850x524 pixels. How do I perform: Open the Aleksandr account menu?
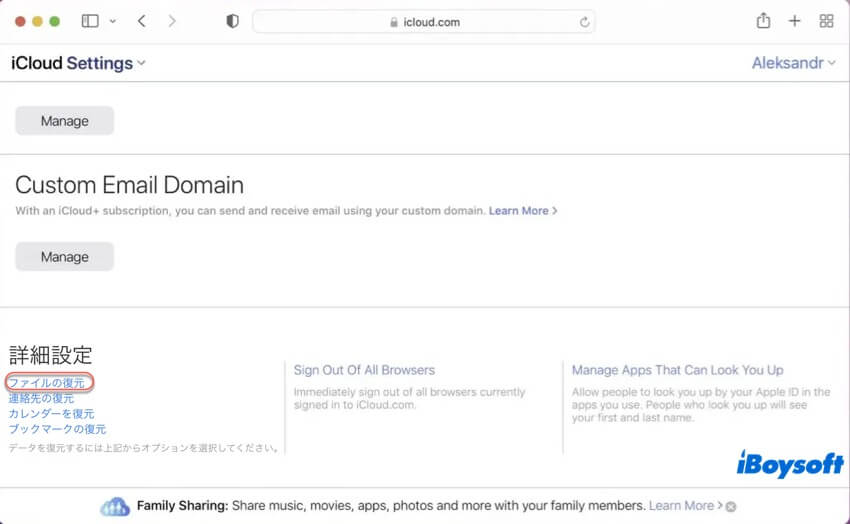point(793,63)
